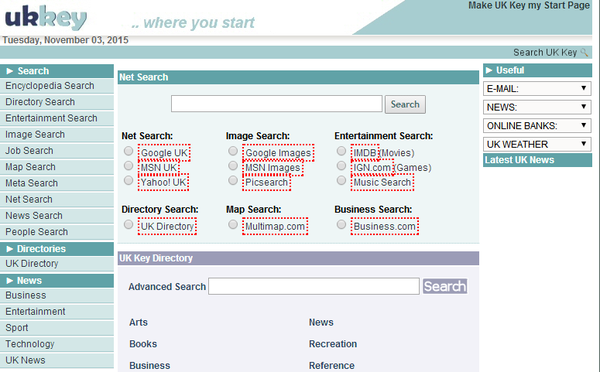Screen dimensions: 600x372
Task: Open UK Directory under Directories
Action: 57,264
